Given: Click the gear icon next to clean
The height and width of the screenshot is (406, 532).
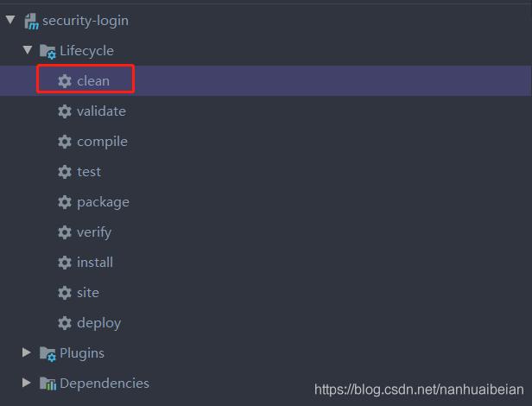Looking at the screenshot, I should [65, 81].
